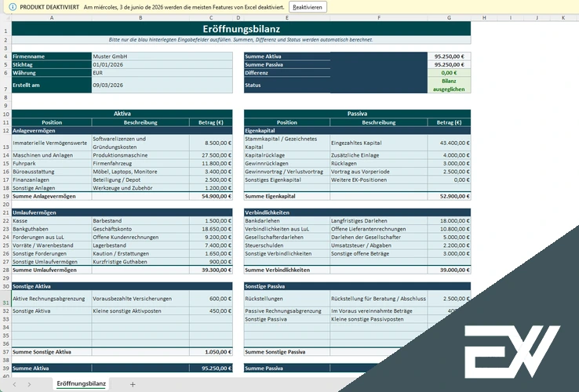Select column E header
The image size is (579, 392).
coord(287,18)
